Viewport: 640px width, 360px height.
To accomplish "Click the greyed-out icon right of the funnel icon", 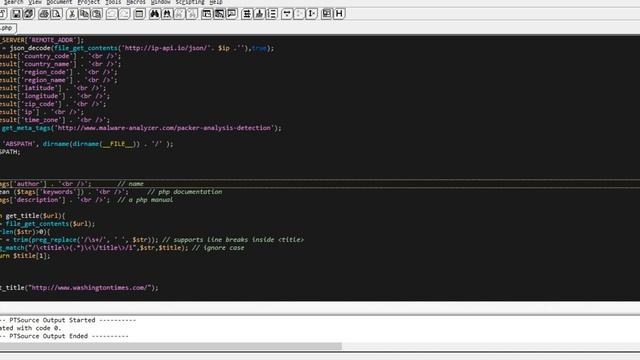I will 299,14.
